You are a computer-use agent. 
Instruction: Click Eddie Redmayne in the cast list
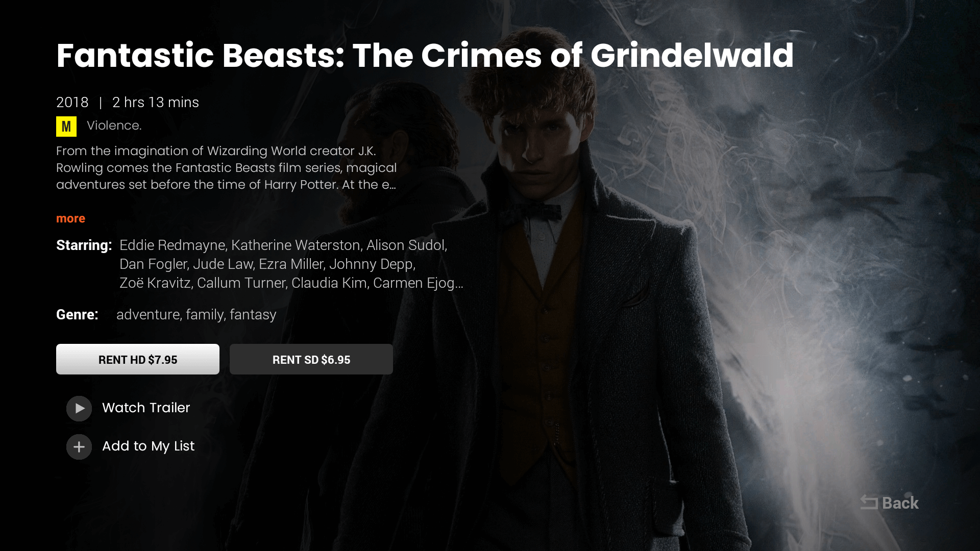tap(172, 245)
